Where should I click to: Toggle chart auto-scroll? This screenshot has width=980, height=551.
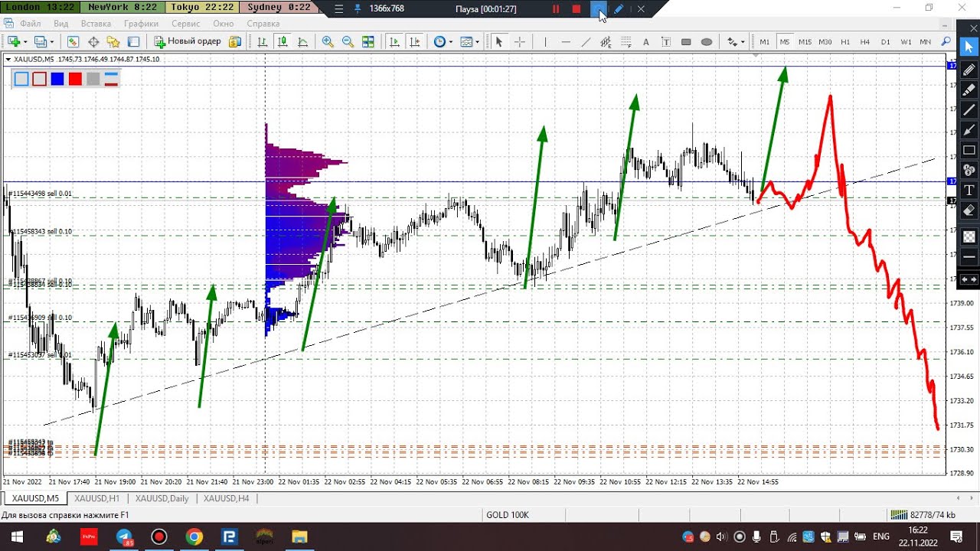(394, 41)
